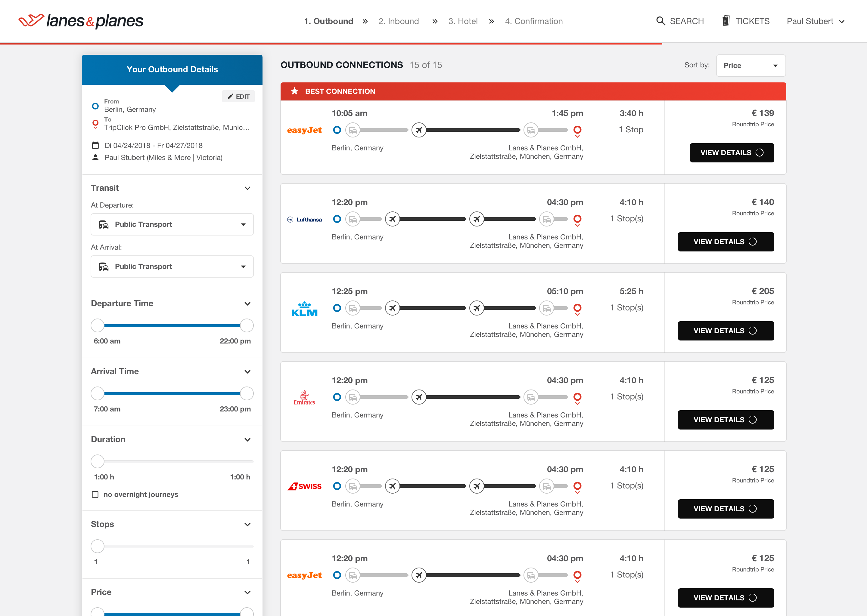Enable the no overnight journeys checkbox

point(95,494)
